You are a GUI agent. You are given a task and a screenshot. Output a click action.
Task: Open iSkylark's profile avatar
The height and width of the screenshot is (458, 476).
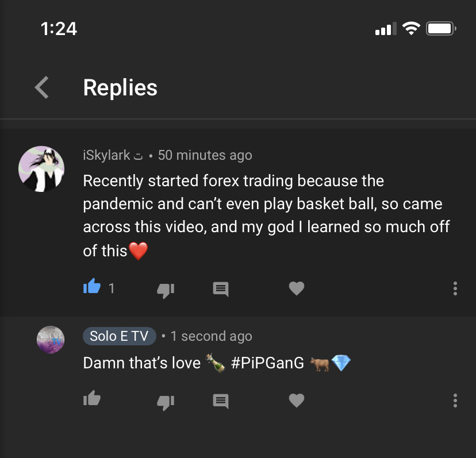pyautogui.click(x=41, y=168)
